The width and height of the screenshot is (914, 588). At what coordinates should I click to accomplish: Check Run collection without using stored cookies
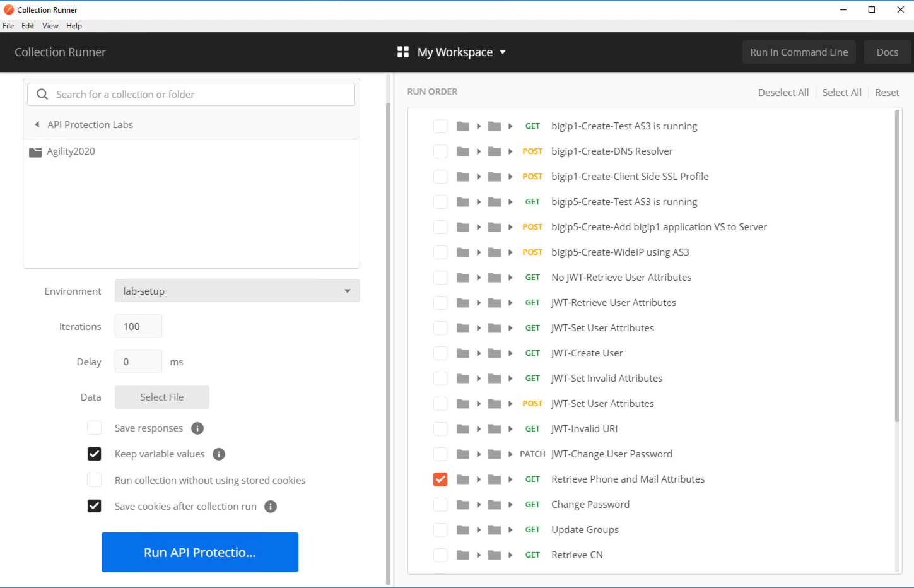[x=95, y=480]
